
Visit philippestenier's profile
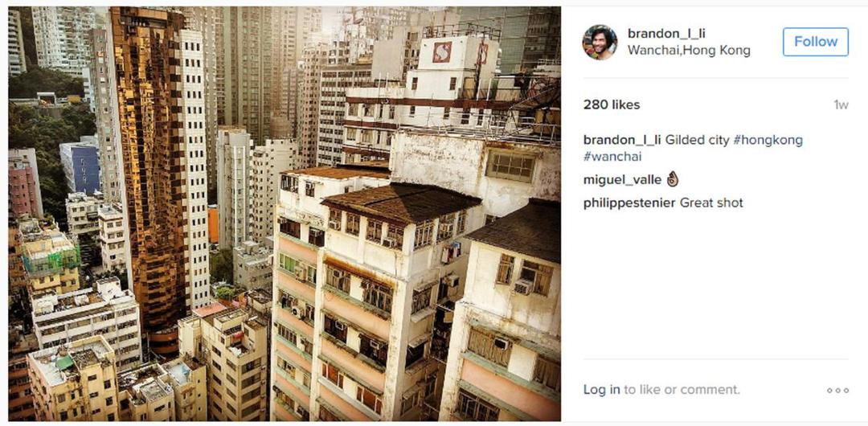(629, 203)
